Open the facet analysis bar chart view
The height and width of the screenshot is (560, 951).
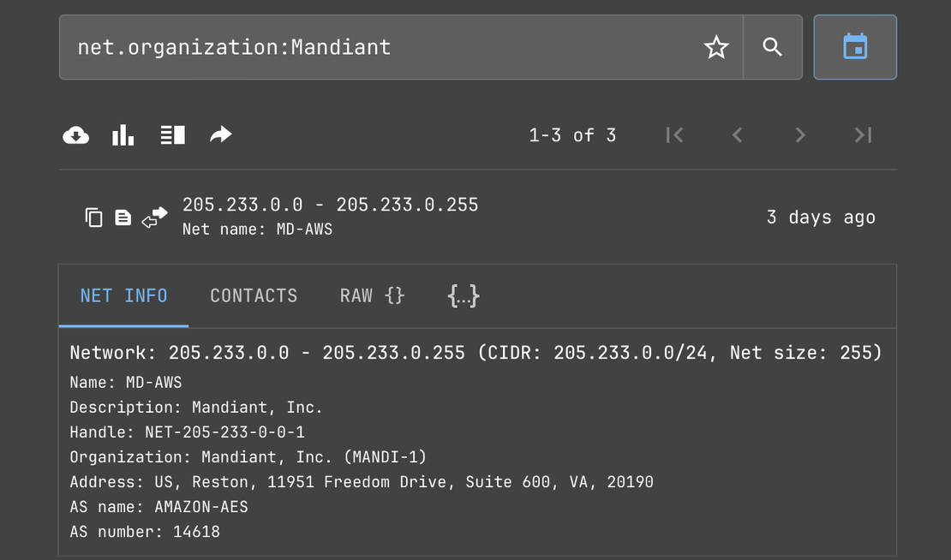pyautogui.click(x=123, y=134)
